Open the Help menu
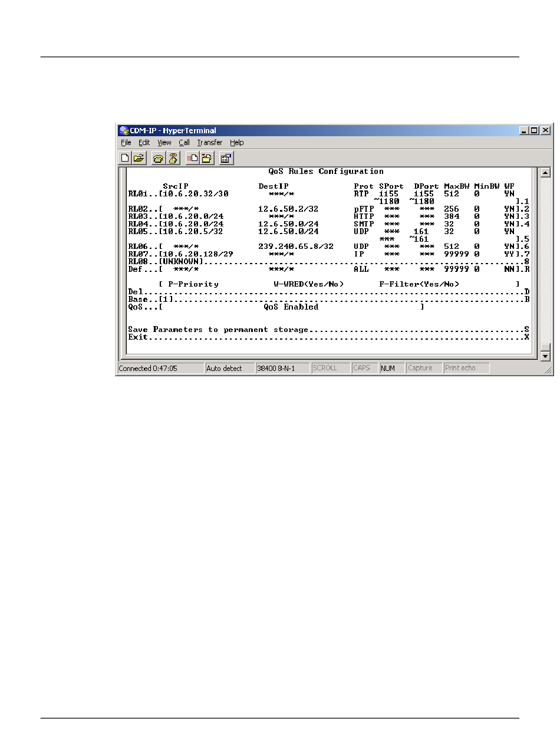 coord(236,143)
